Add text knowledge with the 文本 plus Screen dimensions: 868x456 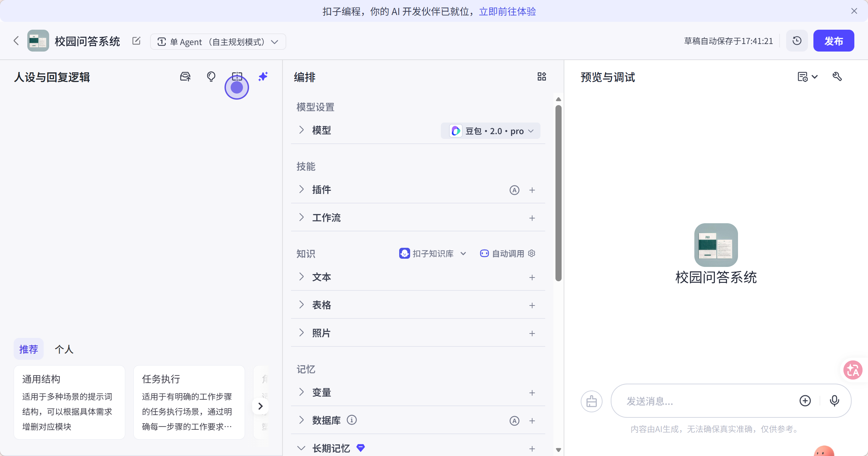tap(532, 277)
